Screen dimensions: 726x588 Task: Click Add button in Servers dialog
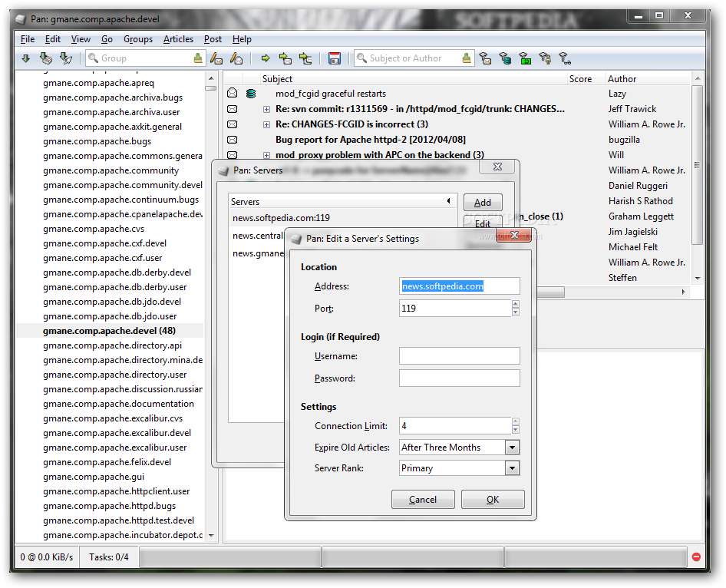pyautogui.click(x=483, y=203)
